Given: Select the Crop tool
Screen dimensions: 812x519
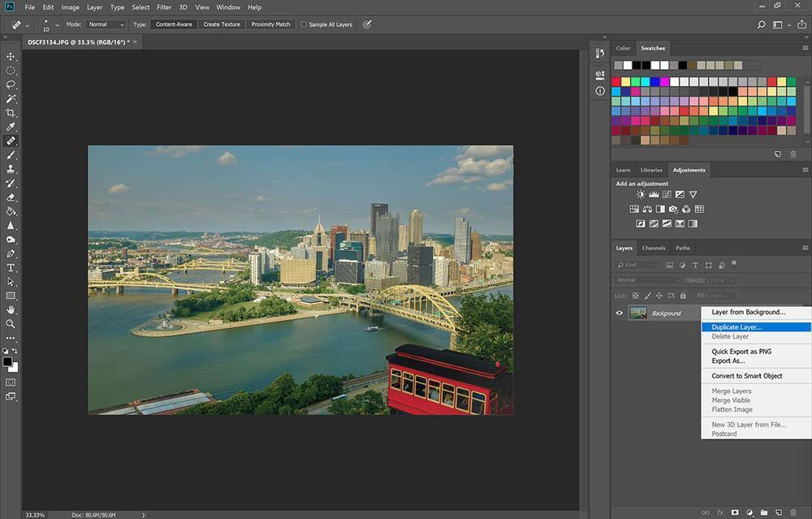Looking at the screenshot, I should coord(11,113).
